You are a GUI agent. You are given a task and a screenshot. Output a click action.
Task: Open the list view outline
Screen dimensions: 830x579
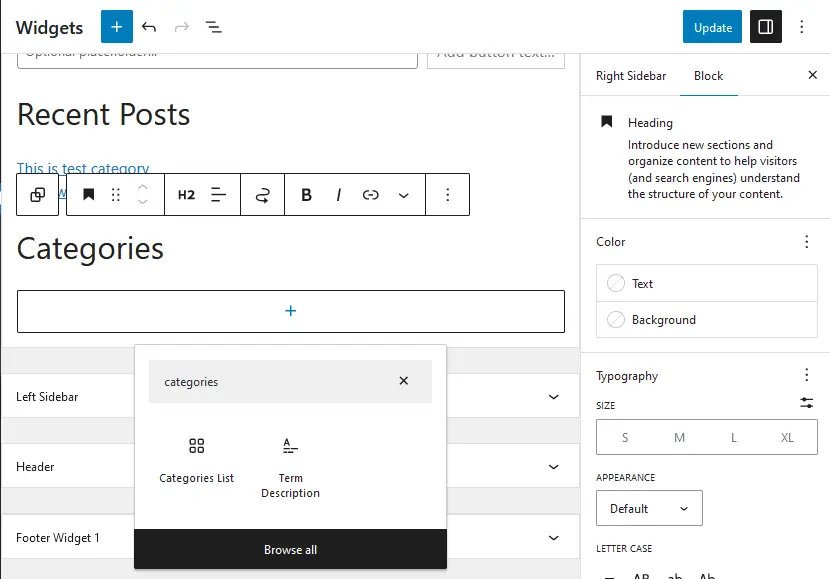point(213,27)
